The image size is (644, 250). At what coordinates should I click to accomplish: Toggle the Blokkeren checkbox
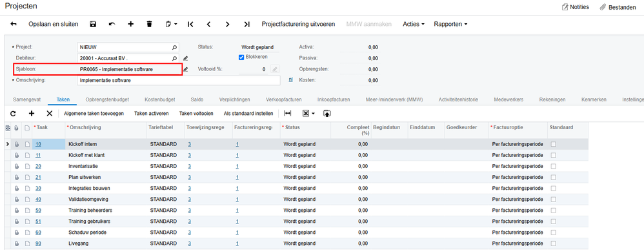tap(241, 57)
